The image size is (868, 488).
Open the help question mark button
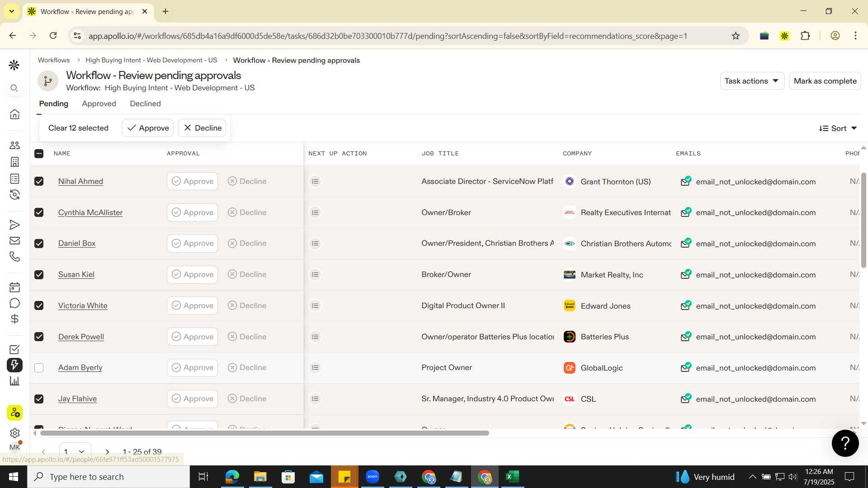(845, 443)
